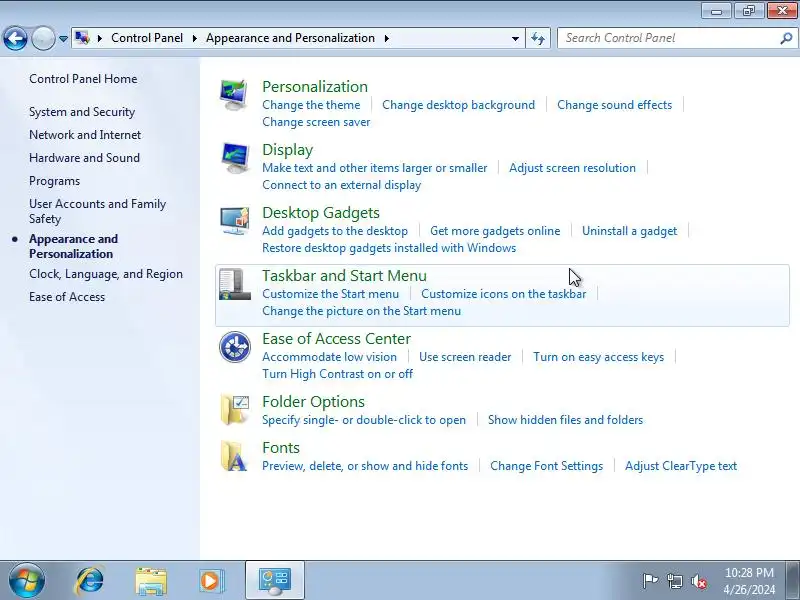Click the Control Panel icon in address bar
Screen dimensions: 800x600
pos(82,38)
